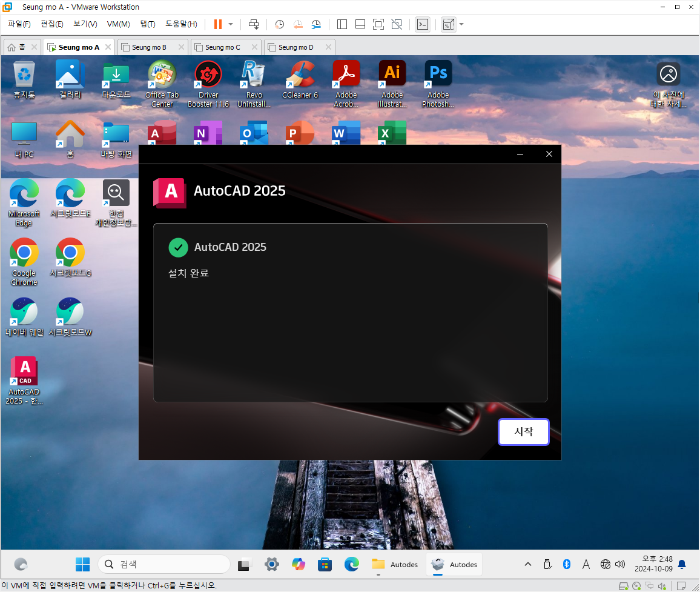Screen dimensions: 700x592
Task: Close the Seung mo D tab
Action: pyautogui.click(x=328, y=47)
